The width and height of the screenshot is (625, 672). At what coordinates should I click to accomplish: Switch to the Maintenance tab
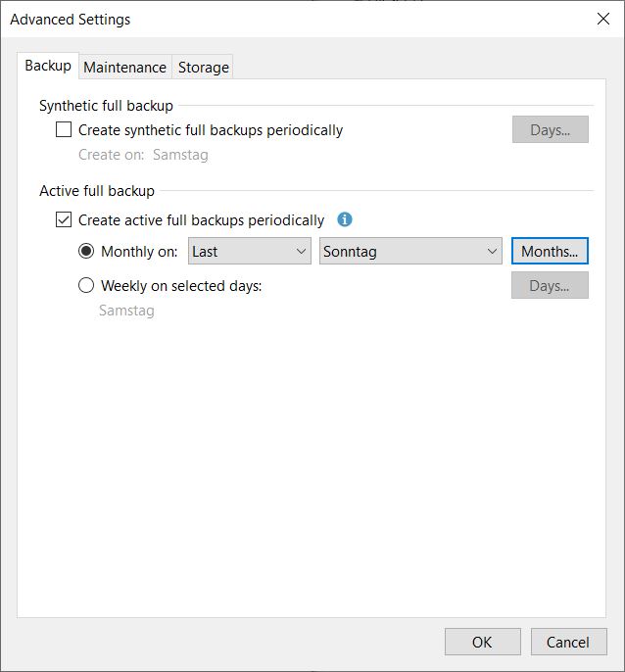pyautogui.click(x=124, y=68)
